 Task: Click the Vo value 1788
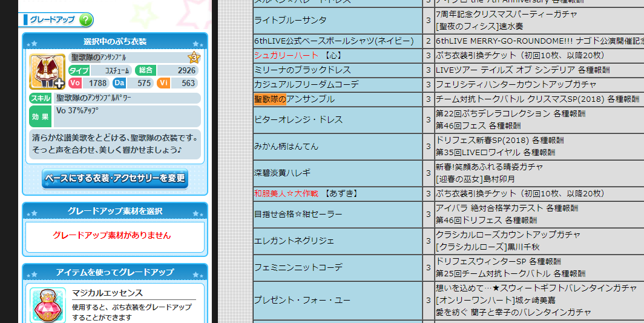98,83
